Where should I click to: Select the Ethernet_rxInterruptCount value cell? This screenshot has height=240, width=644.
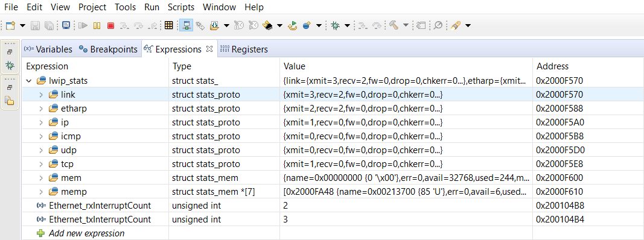pos(406,206)
